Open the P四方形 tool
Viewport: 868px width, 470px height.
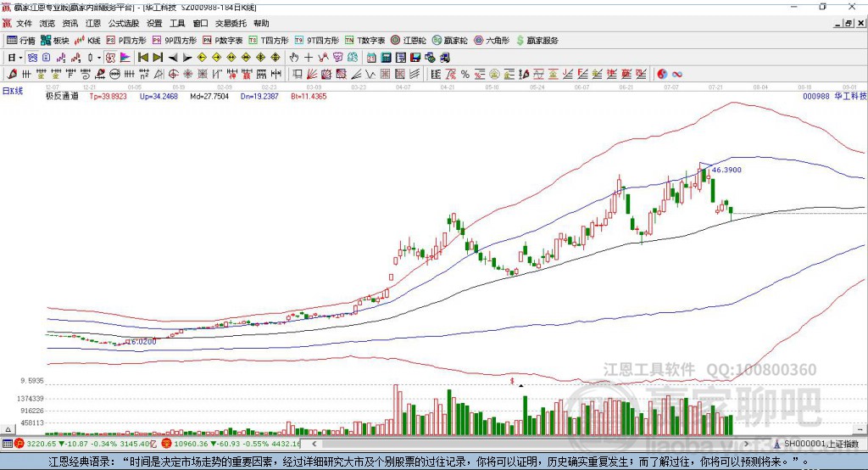pyautogui.click(x=126, y=41)
